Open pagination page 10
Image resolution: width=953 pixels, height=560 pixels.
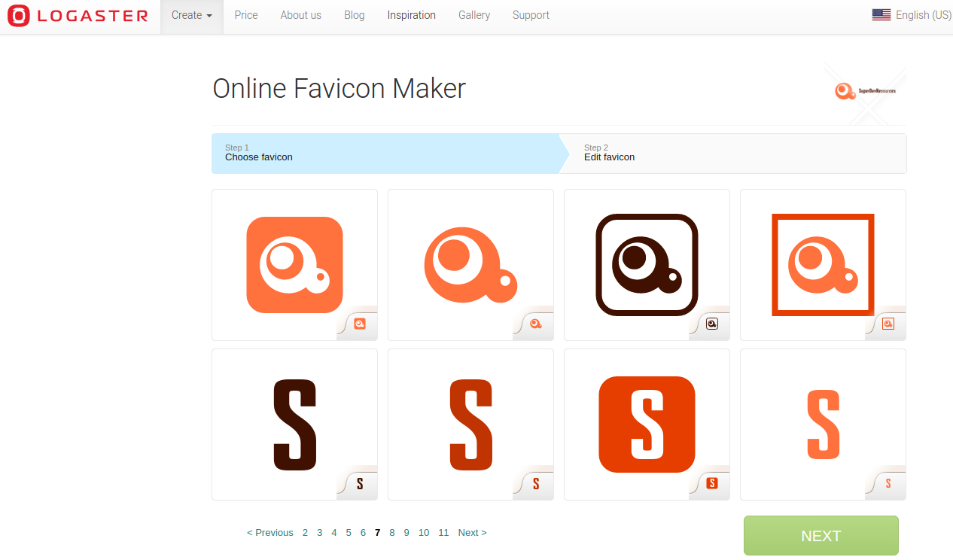[423, 532]
